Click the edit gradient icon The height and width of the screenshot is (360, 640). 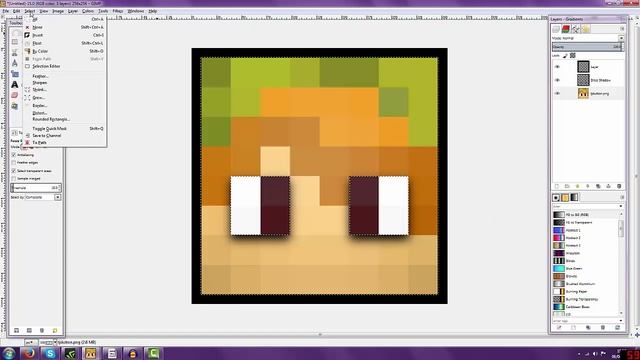[x=559, y=327]
